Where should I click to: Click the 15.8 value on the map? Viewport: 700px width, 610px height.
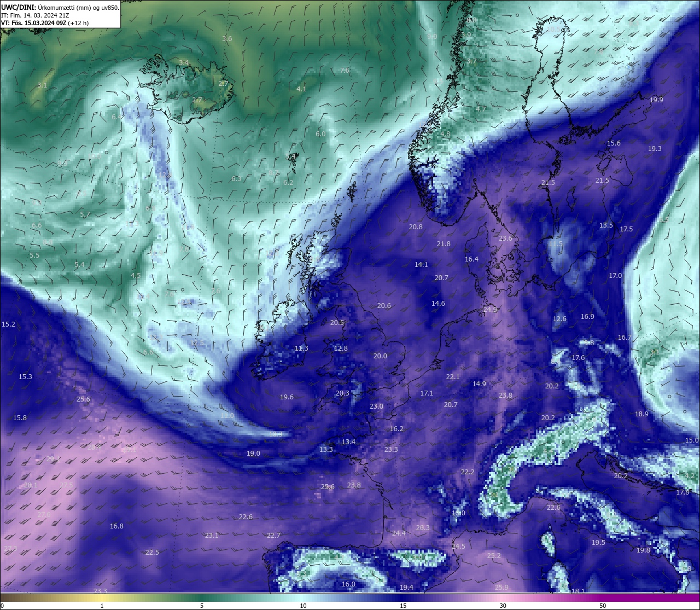tap(20, 418)
